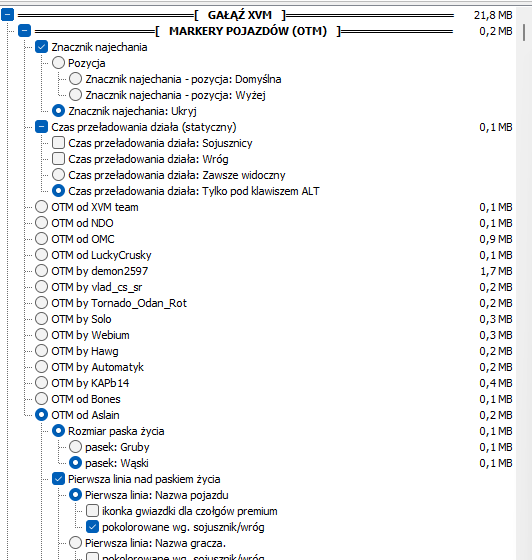Viewport: 532px width, 560px height.
Task: Toggle the Czas przeładowania działa (statyczny) checkbox
Action: click(x=41, y=127)
